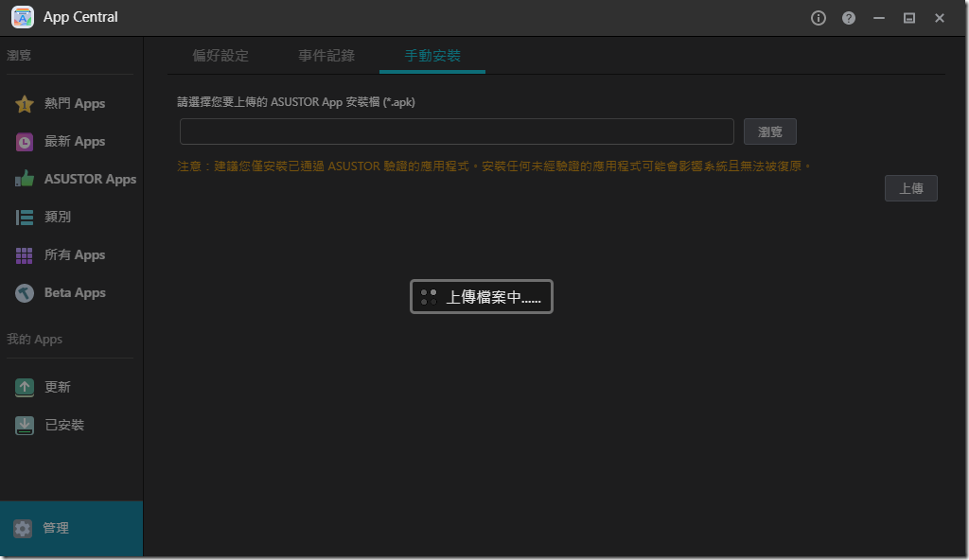Click the hammer icon for Beta Apps
Screen dimensions: 969x560
(24, 293)
